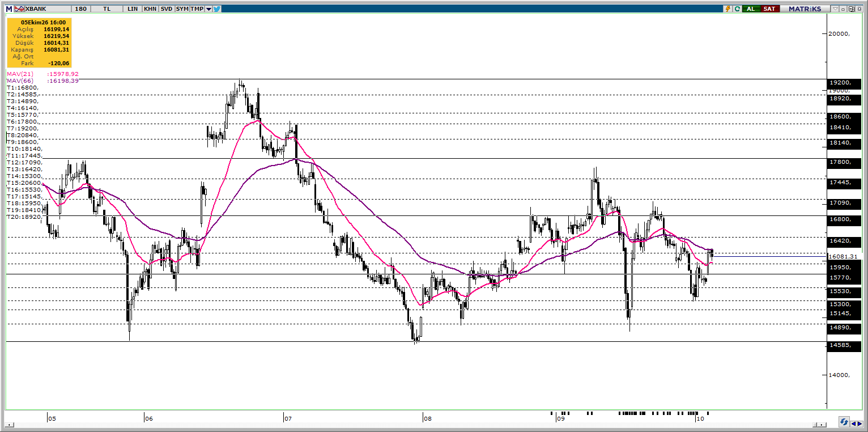This screenshot has height=432, width=868.
Task: Click the MATRIKS logo button
Action: (804, 9)
